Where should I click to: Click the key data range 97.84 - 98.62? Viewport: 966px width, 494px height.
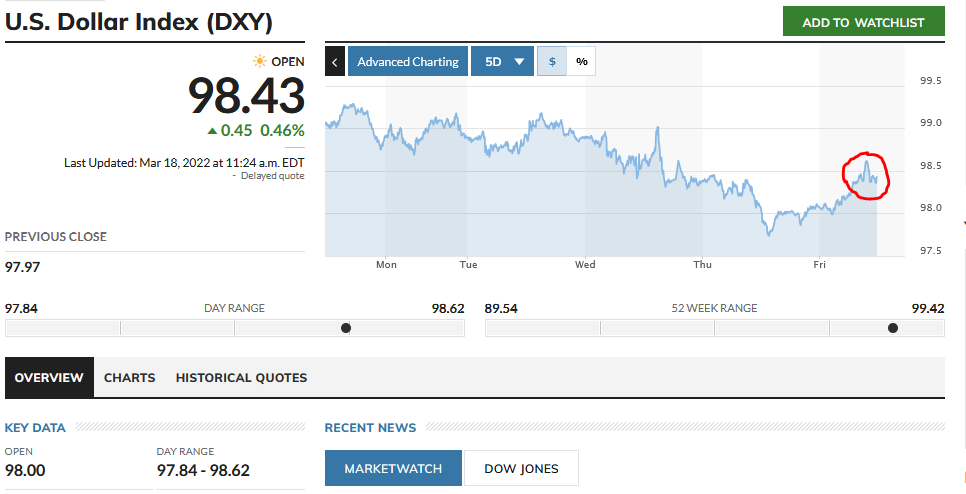pos(203,470)
